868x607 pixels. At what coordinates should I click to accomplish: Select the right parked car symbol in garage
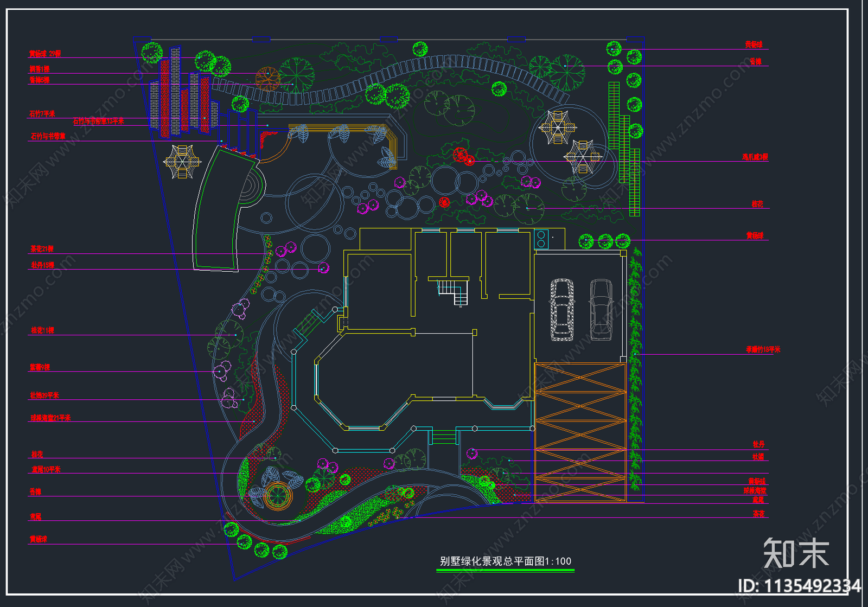pos(601,310)
